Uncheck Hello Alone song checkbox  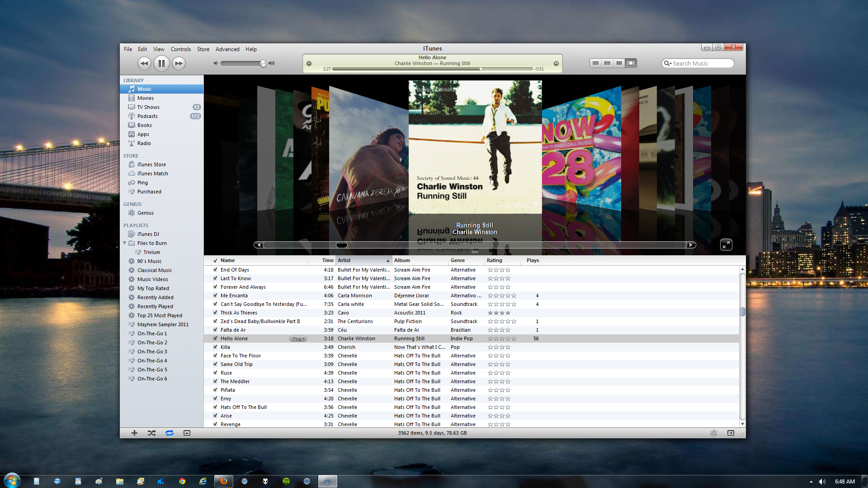pyautogui.click(x=215, y=338)
